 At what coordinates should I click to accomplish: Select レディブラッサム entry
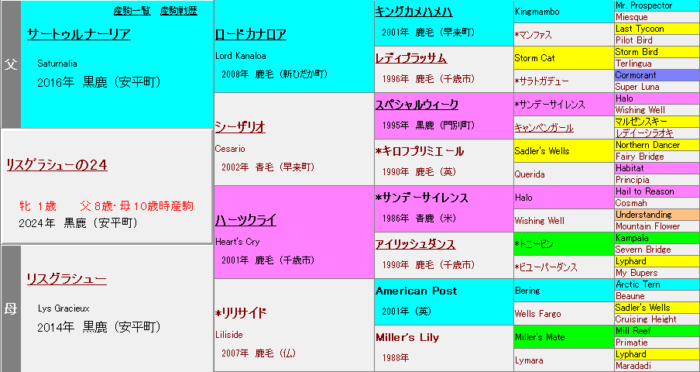(411, 58)
